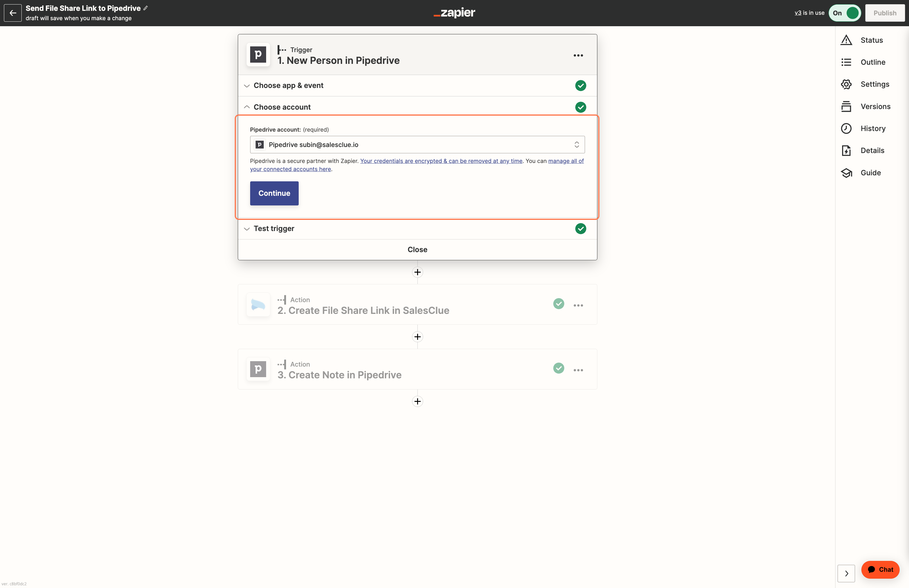The width and height of the screenshot is (909, 588).
Task: Add step after Create File Share Link
Action: coord(417,337)
